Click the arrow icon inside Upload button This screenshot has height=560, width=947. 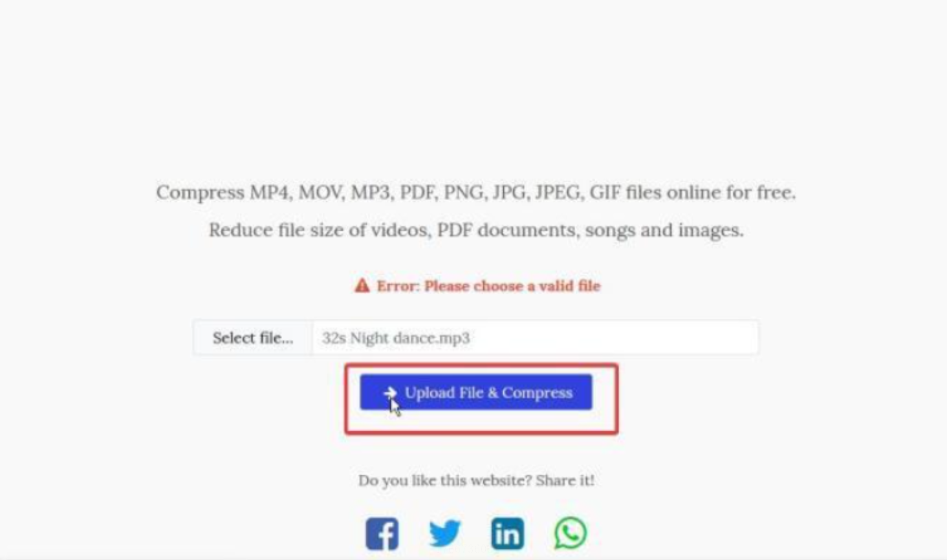coord(389,393)
